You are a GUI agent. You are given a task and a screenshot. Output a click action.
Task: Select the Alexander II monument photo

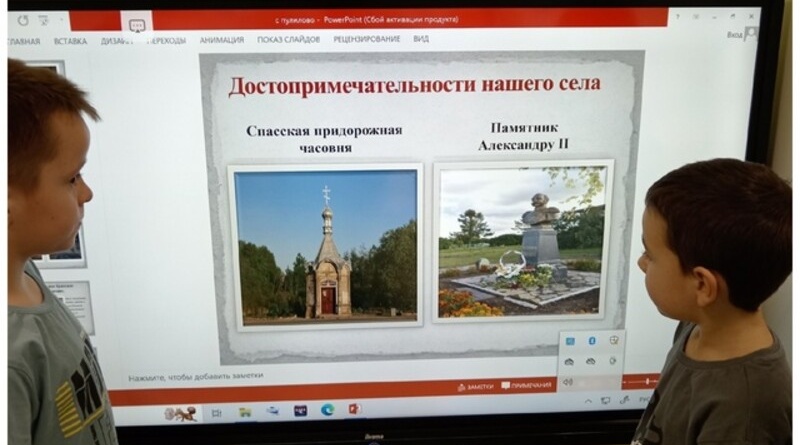(522, 243)
